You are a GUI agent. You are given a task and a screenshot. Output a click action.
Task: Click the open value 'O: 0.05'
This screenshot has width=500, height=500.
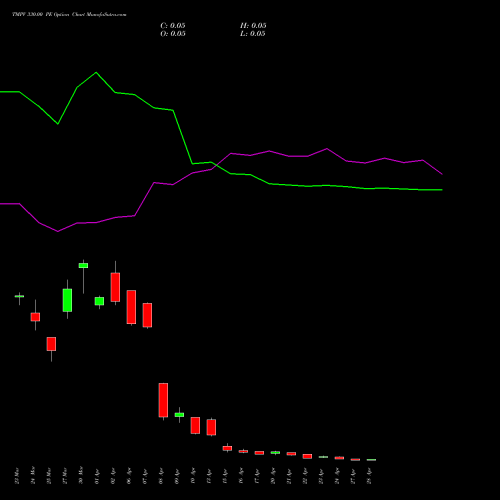[x=173, y=34]
